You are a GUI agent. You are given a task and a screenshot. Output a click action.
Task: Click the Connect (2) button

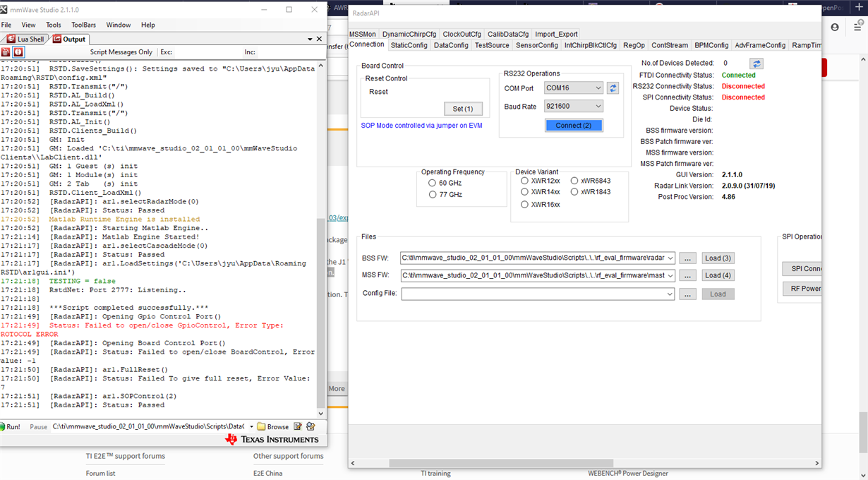pos(574,126)
